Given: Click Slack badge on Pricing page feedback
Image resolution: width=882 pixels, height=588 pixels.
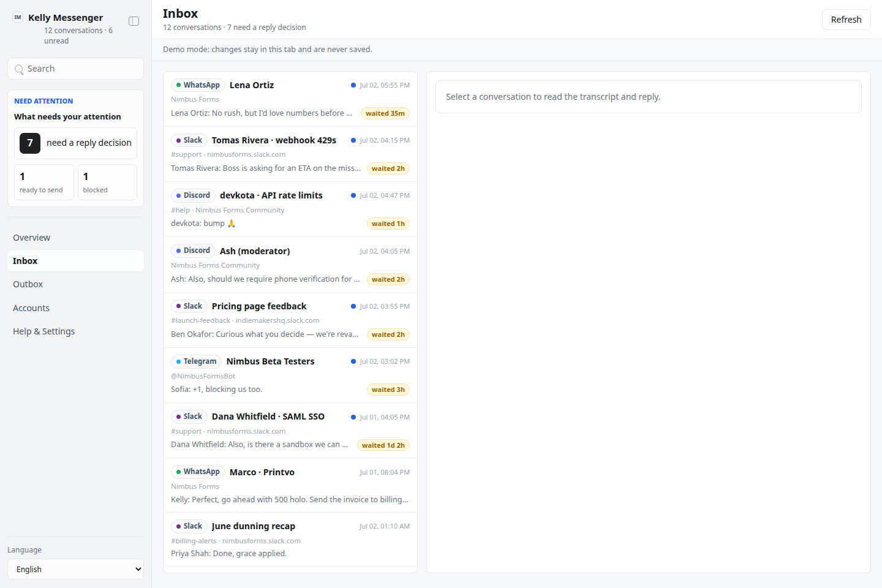Looking at the screenshot, I should 189,306.
